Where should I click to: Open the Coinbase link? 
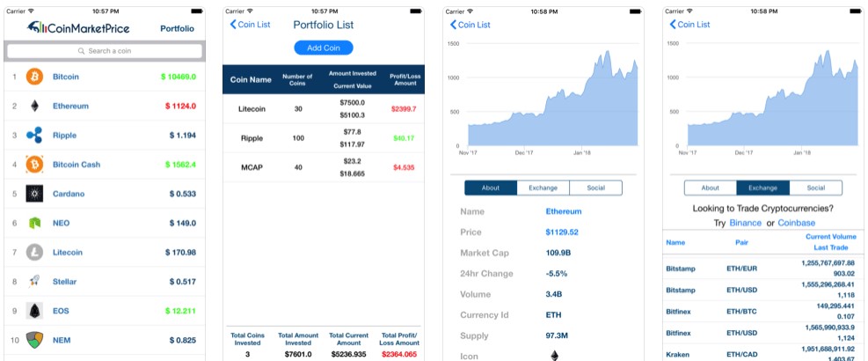[797, 223]
